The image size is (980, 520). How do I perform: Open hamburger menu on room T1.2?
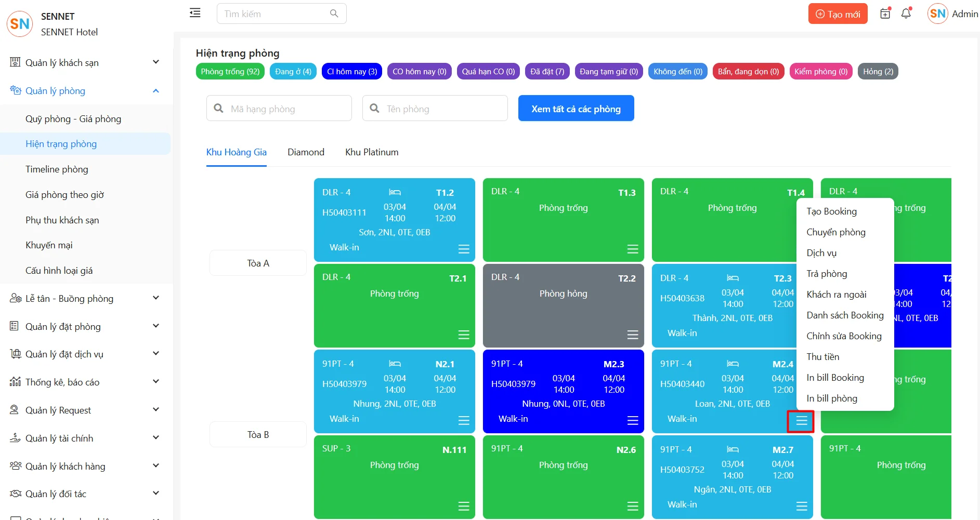coord(464,249)
